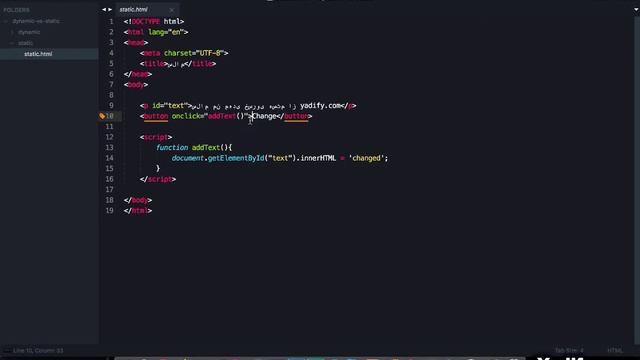Click innerHTML on line 14
Image resolution: width=640 pixels, height=360 pixels.
[318, 158]
